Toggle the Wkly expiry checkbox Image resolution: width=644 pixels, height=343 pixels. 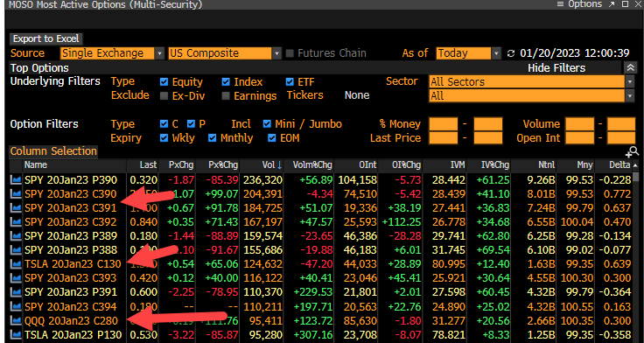pos(164,138)
